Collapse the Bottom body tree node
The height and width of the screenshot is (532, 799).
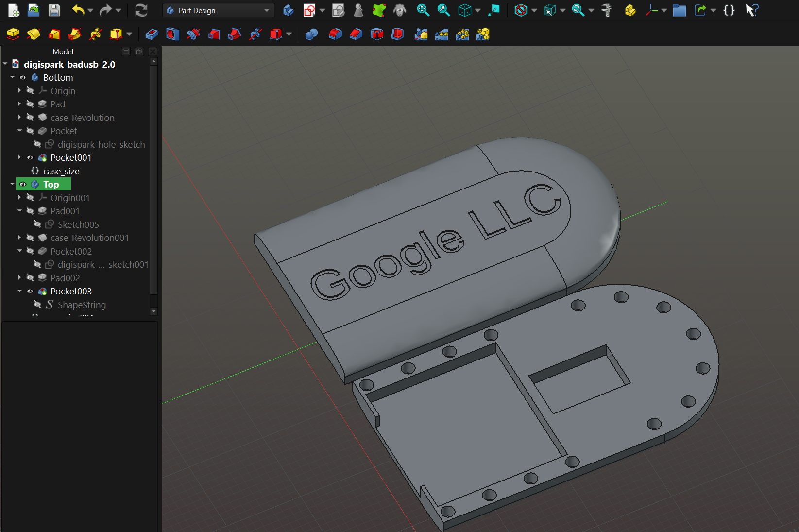[12, 77]
